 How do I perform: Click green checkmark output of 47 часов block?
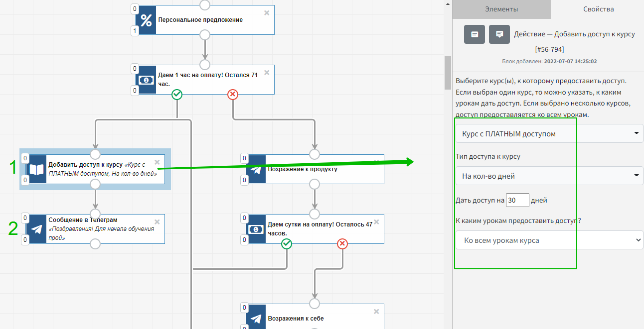(x=287, y=244)
